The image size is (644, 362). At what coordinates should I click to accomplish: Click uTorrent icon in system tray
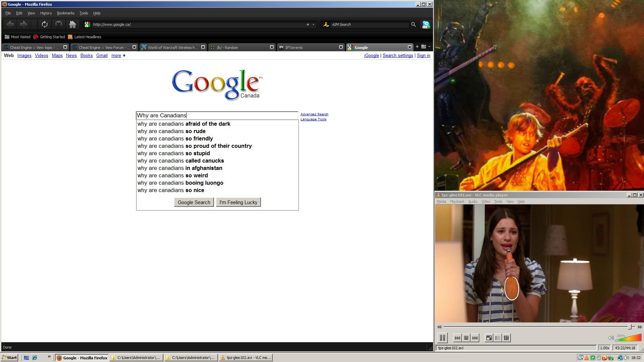pyautogui.click(x=593, y=358)
